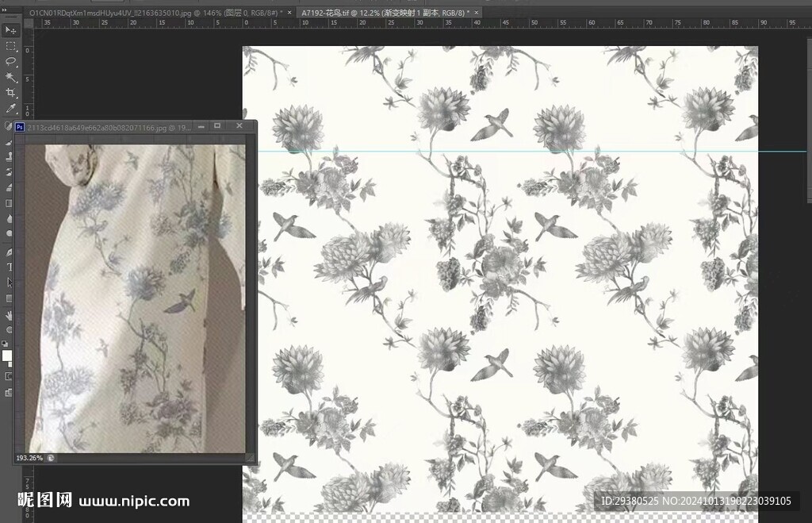Image resolution: width=812 pixels, height=523 pixels.
Task: Expand the collapsed tools panel
Action: coord(5,10)
